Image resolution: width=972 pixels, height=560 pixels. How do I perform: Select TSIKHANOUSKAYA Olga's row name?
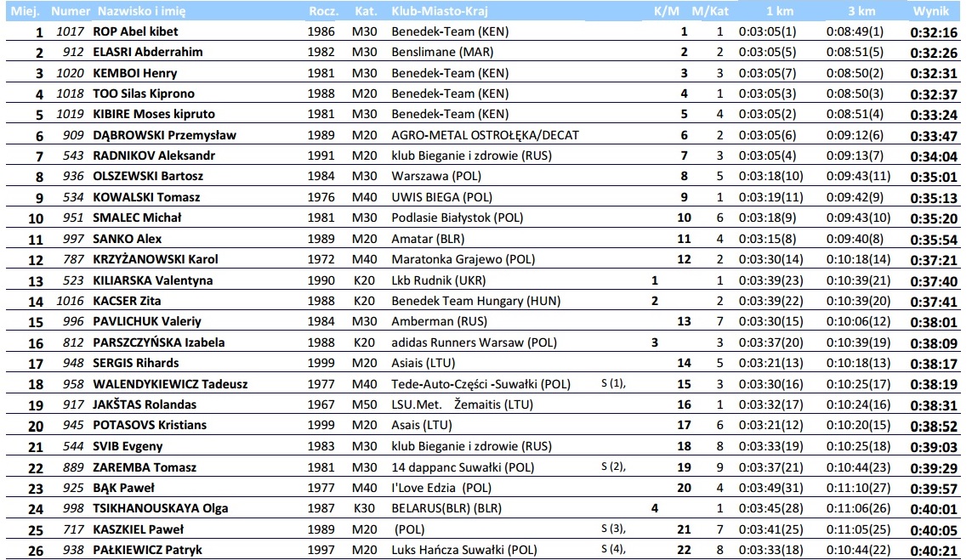pos(161,508)
